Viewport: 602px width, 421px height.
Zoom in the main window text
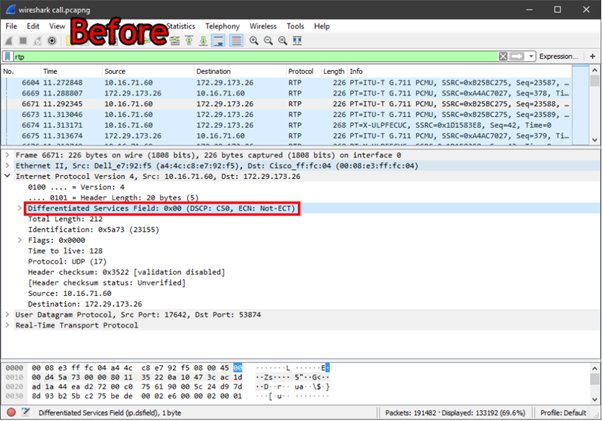(x=254, y=41)
